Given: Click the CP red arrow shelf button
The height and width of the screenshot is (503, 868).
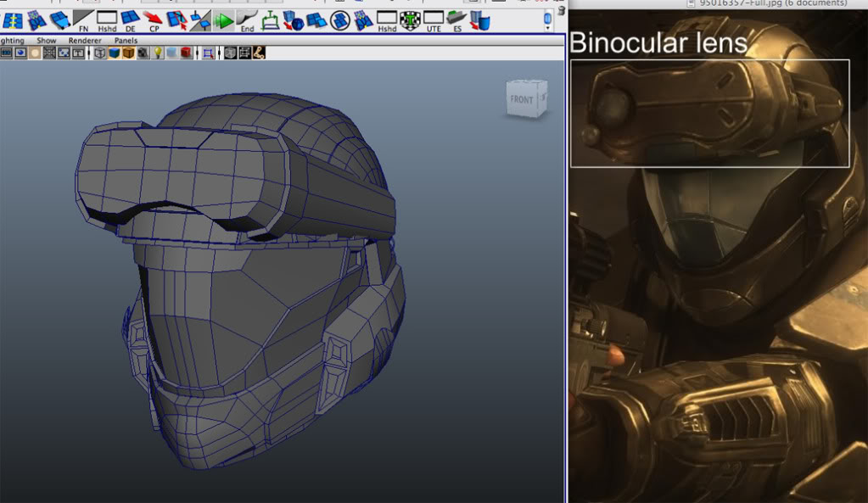Looking at the screenshot, I should 154,21.
